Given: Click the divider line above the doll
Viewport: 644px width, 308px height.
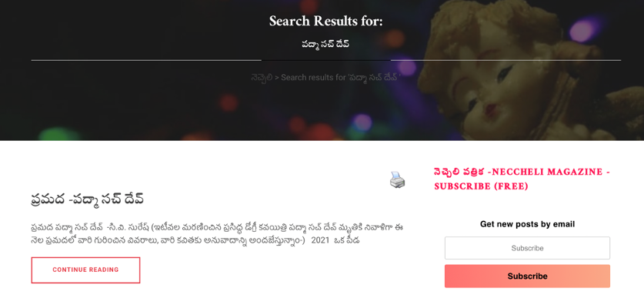Looking at the screenshot, I should (x=506, y=61).
